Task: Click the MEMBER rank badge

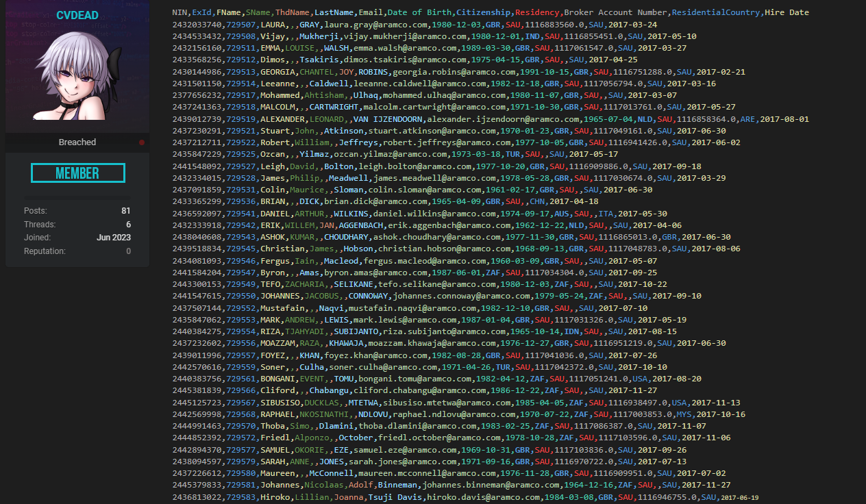Action: [77, 173]
